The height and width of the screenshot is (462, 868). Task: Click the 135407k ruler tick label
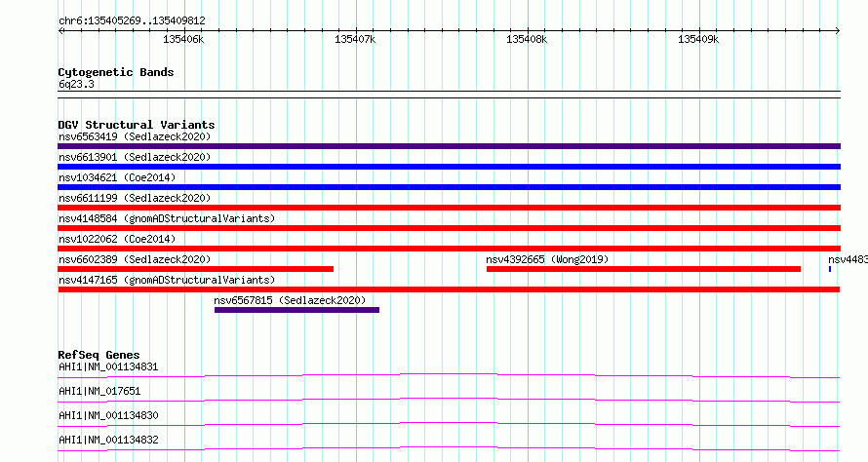355,39
